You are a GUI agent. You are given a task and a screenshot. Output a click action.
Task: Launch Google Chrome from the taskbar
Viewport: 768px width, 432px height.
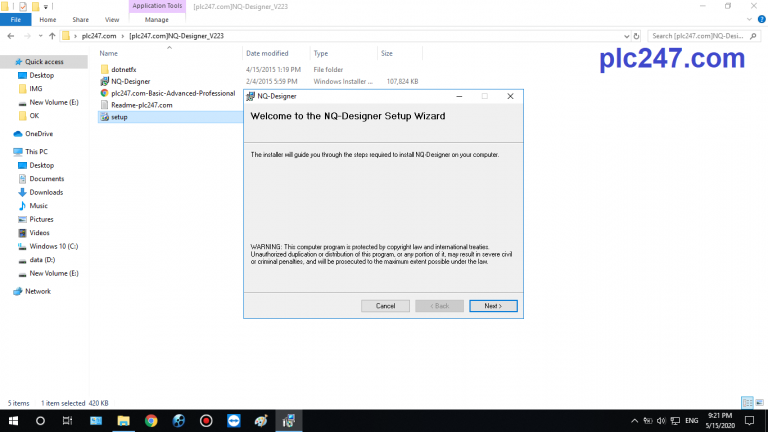pyautogui.click(x=151, y=421)
